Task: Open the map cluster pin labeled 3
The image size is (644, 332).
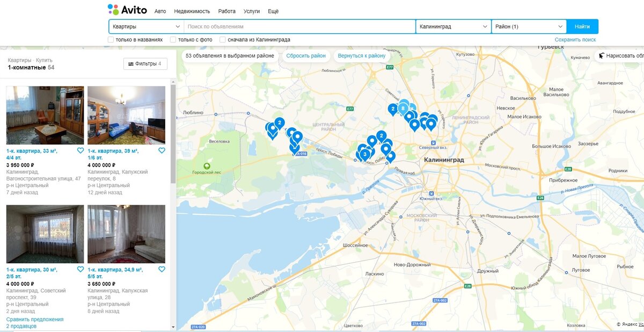Action: tap(365, 154)
